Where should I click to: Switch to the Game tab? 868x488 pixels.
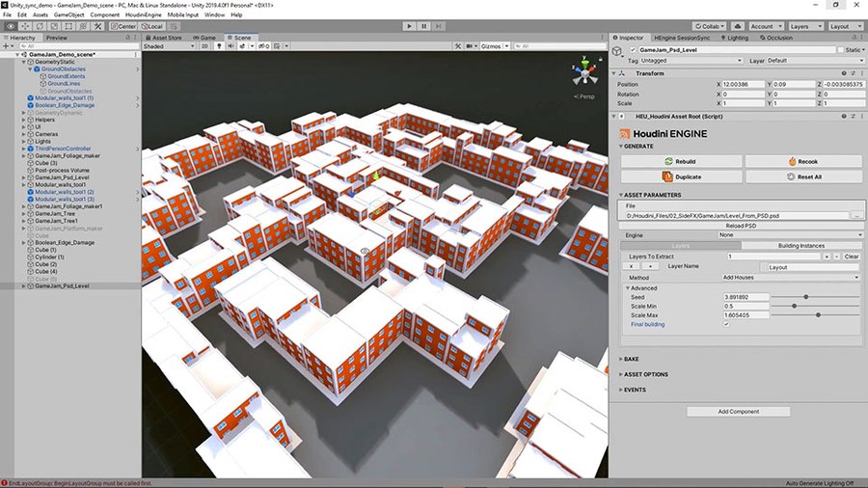click(x=204, y=38)
